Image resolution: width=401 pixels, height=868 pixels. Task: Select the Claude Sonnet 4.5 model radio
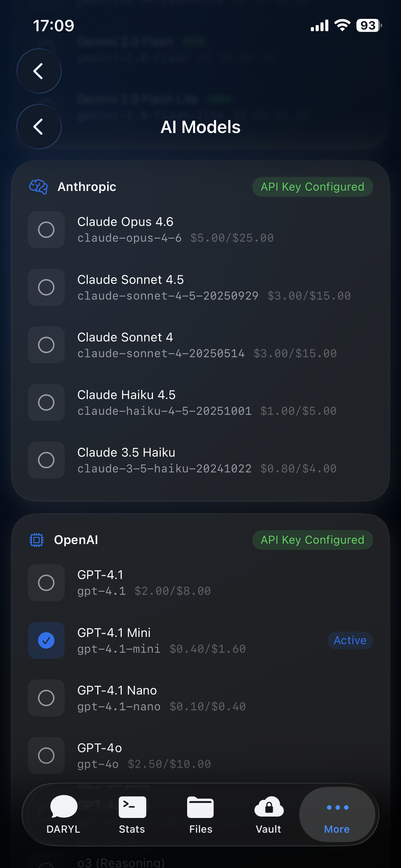click(x=46, y=287)
